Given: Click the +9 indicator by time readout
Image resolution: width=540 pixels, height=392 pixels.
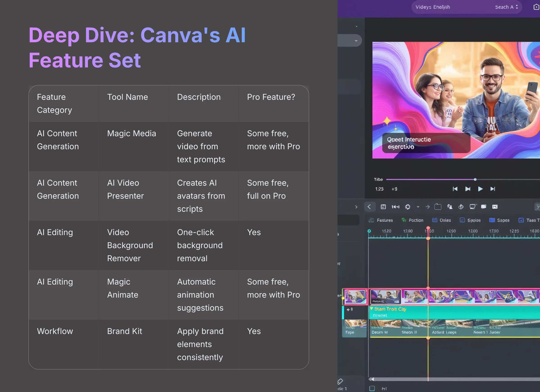Looking at the screenshot, I should tap(394, 189).
